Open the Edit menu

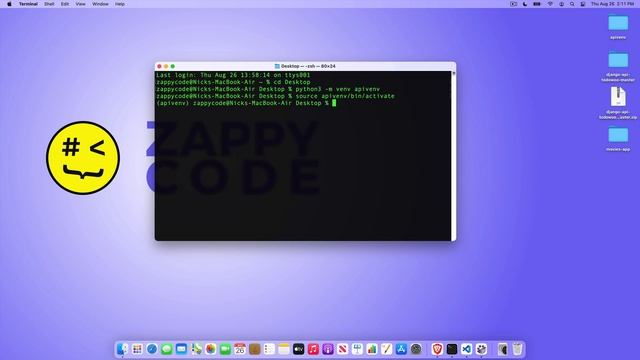coord(65,4)
